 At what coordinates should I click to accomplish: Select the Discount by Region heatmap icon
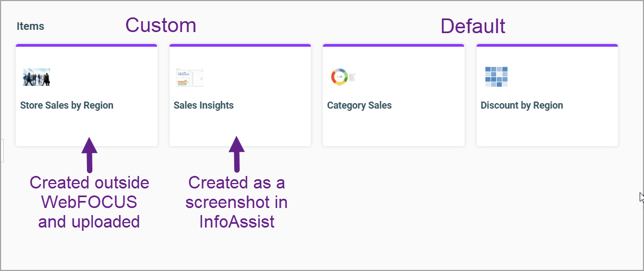pos(496,77)
